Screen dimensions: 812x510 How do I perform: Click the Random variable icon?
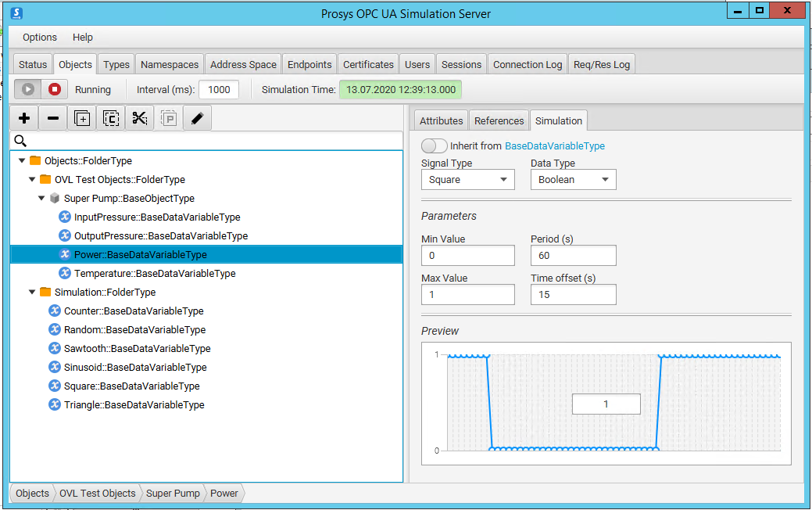coord(55,329)
